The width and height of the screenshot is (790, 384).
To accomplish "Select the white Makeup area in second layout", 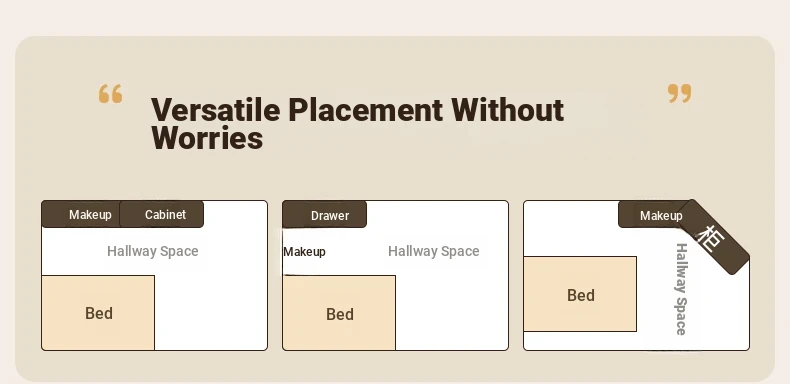I will [x=304, y=251].
